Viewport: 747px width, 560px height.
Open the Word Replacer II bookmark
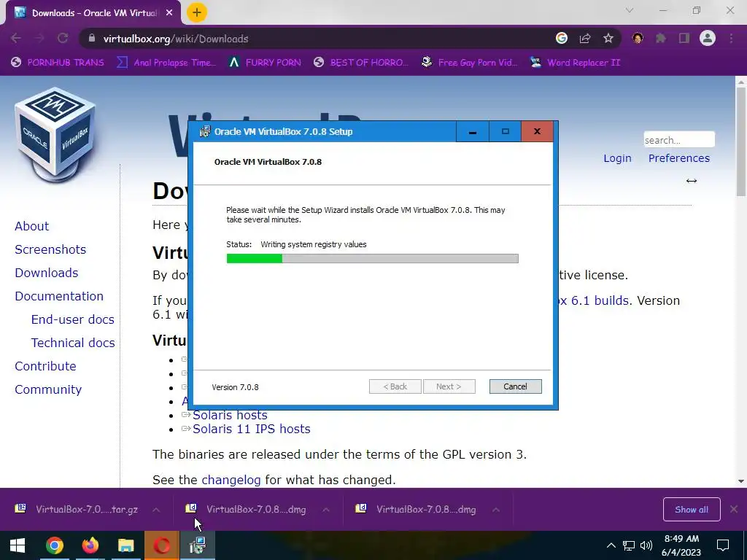coord(576,63)
